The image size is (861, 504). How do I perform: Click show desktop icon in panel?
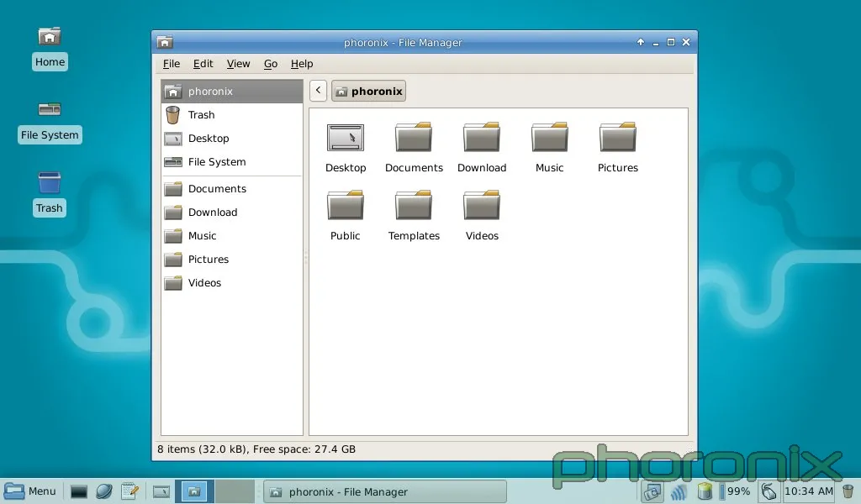click(x=161, y=491)
